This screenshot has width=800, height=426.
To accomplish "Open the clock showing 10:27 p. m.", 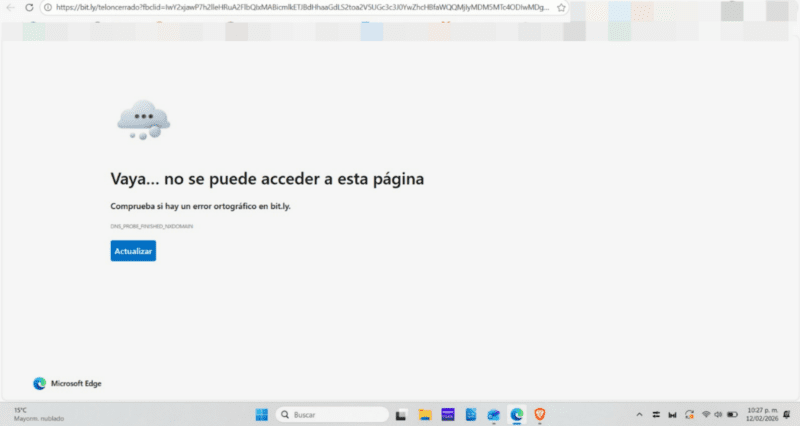I will 762,414.
